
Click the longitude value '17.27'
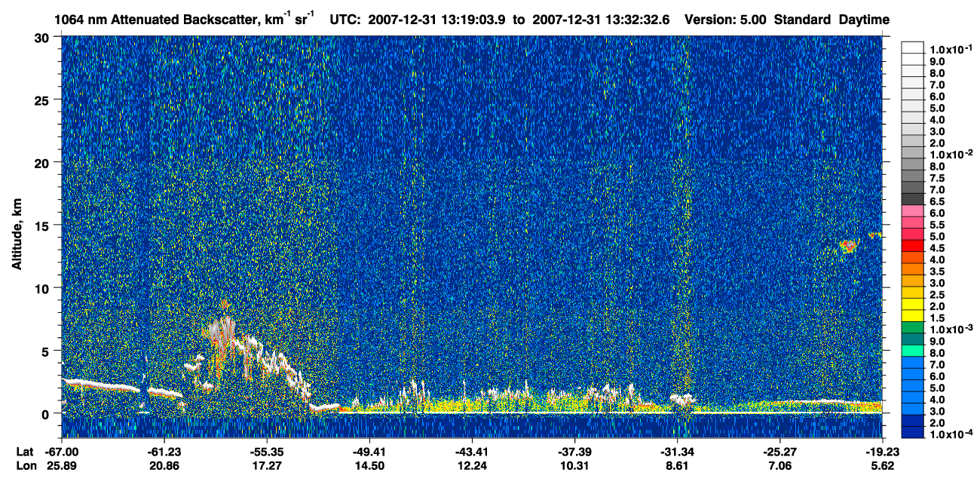268,466
